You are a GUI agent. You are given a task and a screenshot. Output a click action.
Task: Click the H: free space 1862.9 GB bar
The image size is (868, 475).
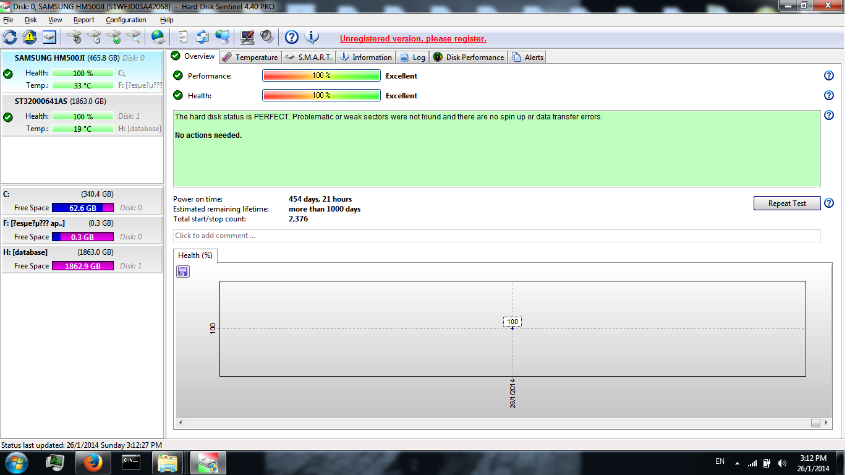tap(83, 266)
